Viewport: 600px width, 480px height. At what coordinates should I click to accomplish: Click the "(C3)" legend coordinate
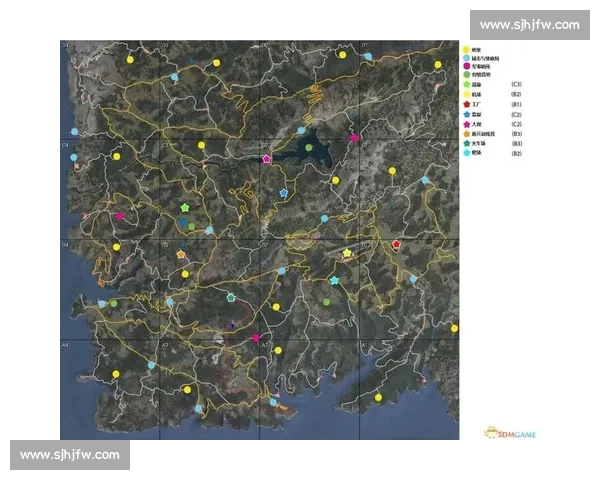(x=517, y=84)
